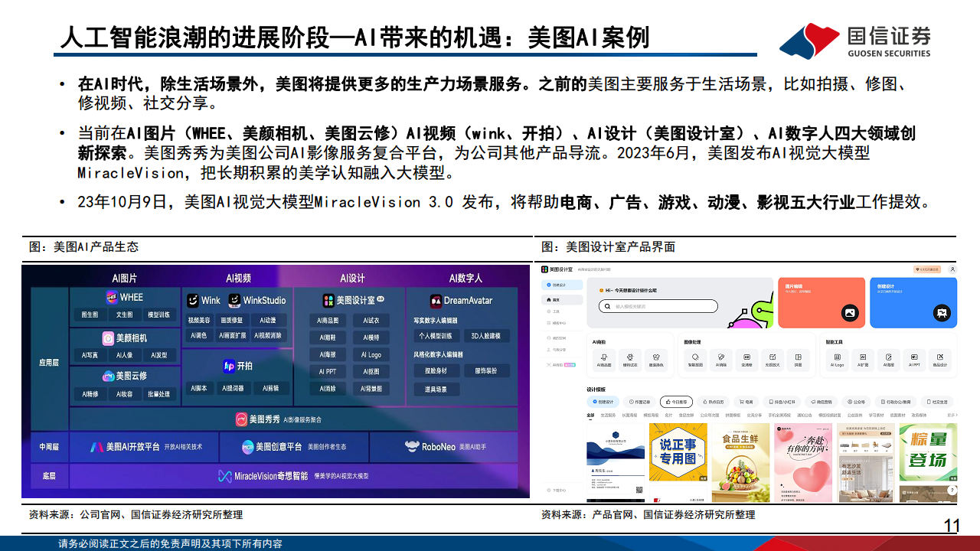Viewport: 980px width, 551px height.
Task: Click the 美颜相机 app icon
Action: [x=109, y=337]
